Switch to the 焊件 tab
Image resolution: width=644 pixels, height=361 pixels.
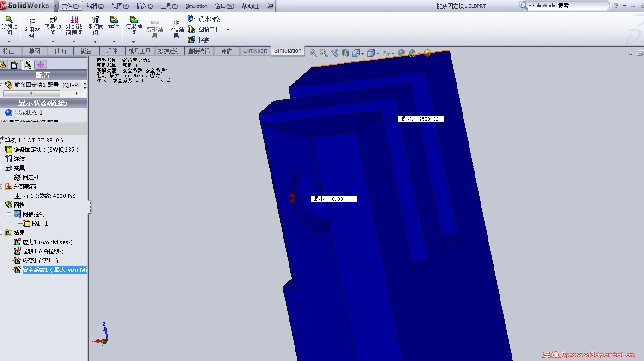tap(112, 51)
